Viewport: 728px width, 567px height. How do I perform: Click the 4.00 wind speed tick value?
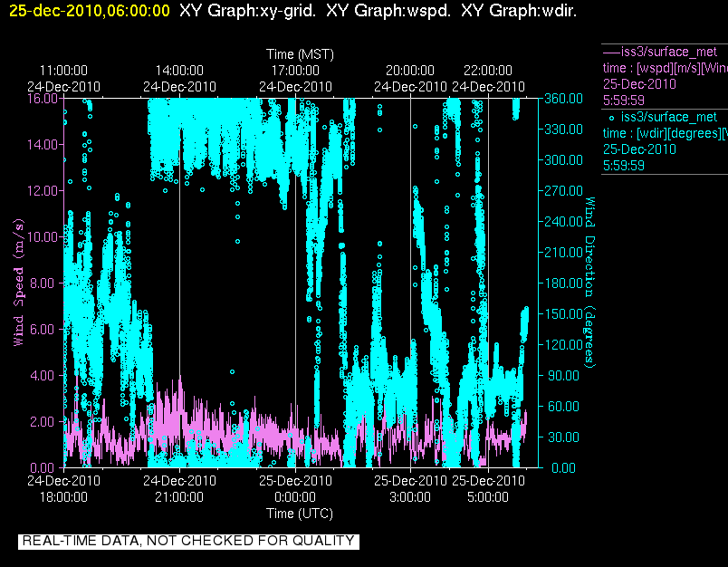point(43,375)
